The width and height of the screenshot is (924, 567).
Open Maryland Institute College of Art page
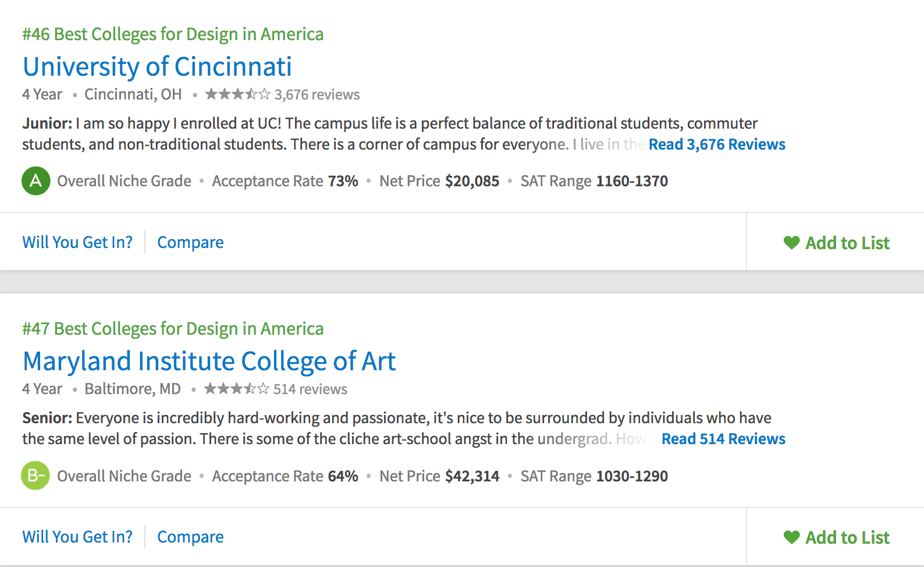click(209, 362)
